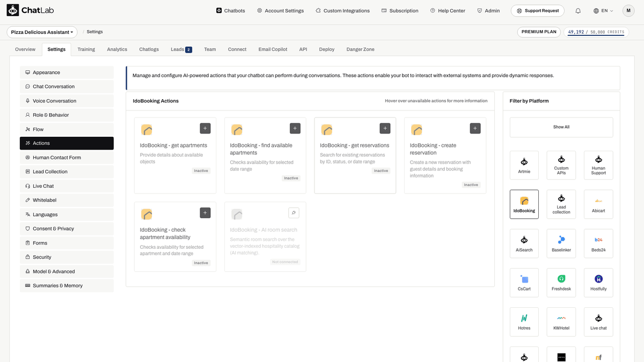The width and height of the screenshot is (644, 362).
Task: Click the credits usage progress indicator
Action: 596,32
